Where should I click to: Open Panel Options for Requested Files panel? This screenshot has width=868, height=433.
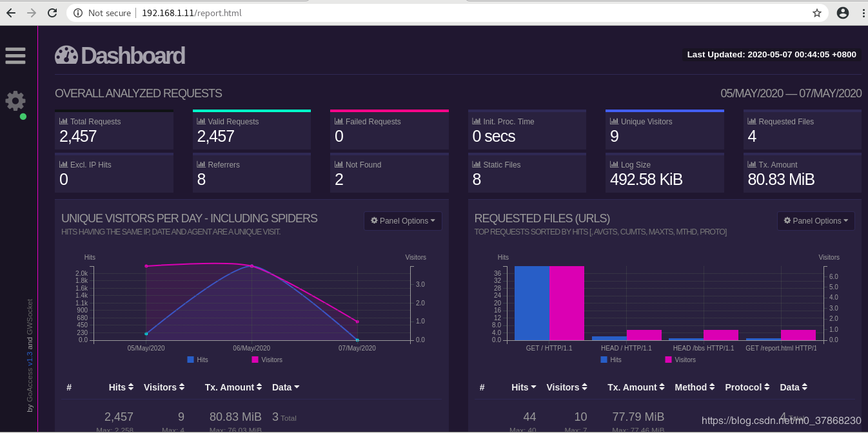coord(815,221)
